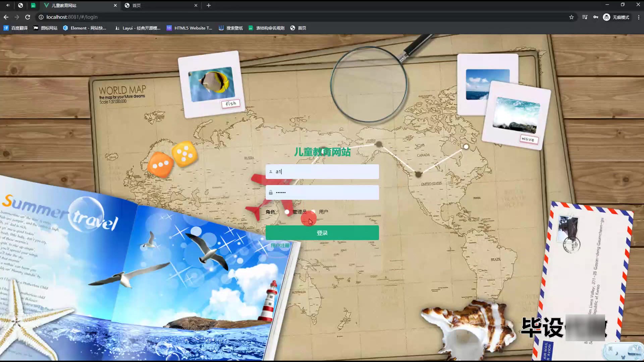Click the username field containing a1
This screenshot has width=644, height=362.
(322, 172)
